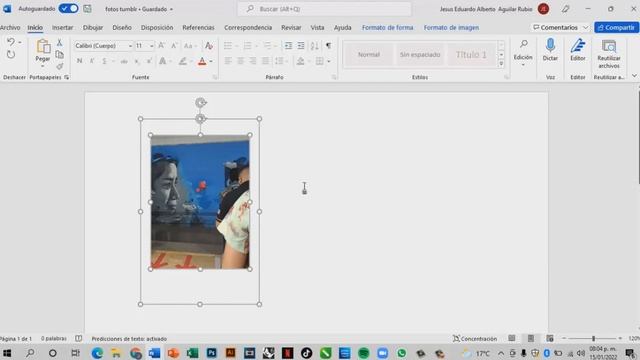The width and height of the screenshot is (640, 360).
Task: Click the Bullets list icon
Action: 228,46
